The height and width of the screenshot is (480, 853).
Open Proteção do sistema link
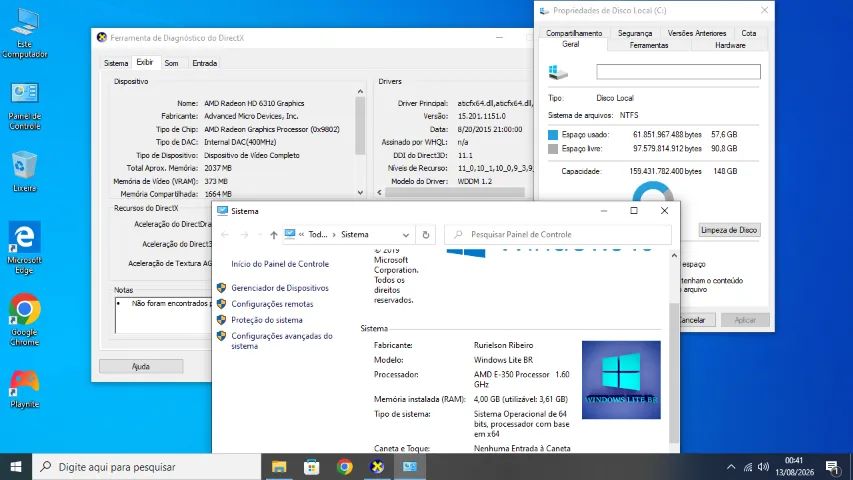(267, 320)
